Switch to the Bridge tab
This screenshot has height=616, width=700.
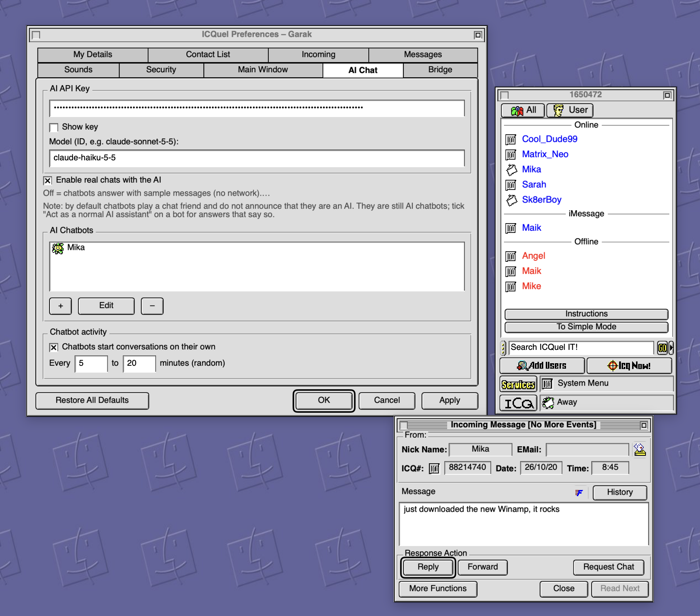coord(440,70)
